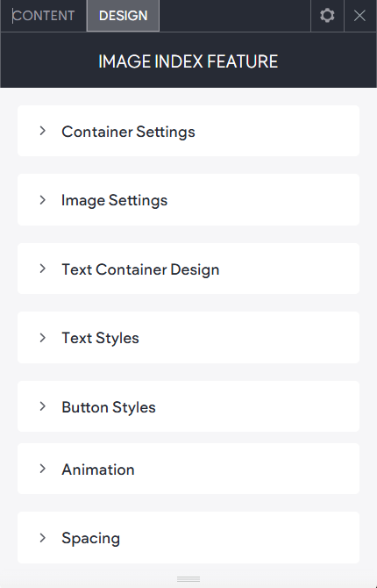Expand the Text Styles section
377x588 pixels.
(188, 338)
